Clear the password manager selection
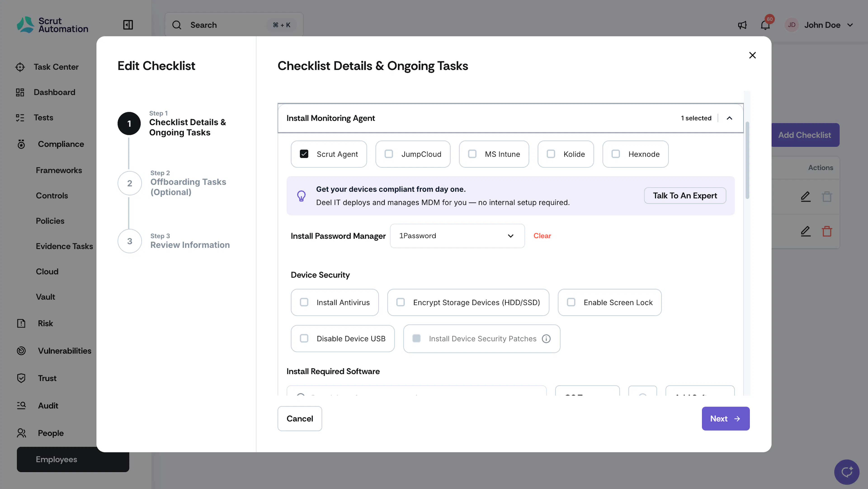868x489 pixels. [542, 236]
